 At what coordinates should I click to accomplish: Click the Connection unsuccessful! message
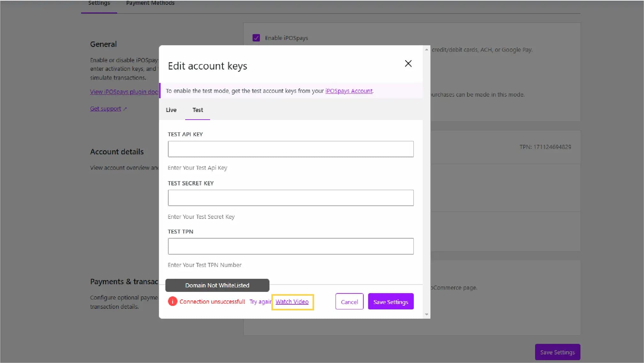point(212,301)
